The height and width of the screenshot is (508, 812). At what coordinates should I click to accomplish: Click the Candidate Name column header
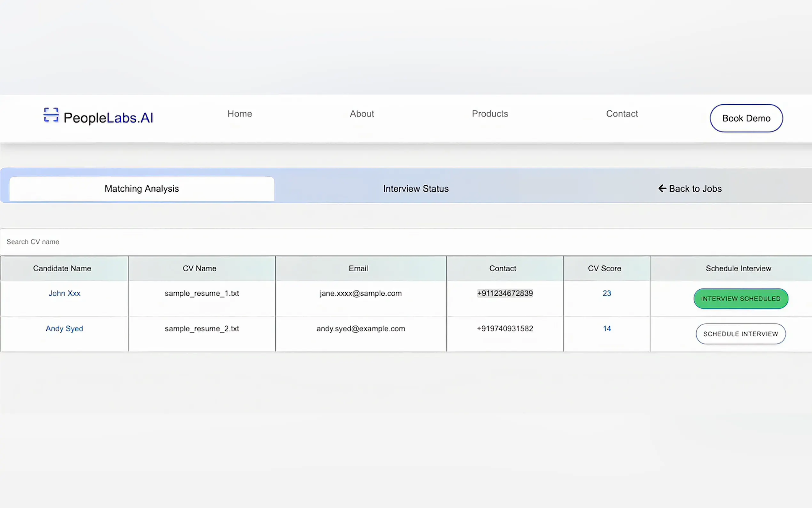[62, 268]
